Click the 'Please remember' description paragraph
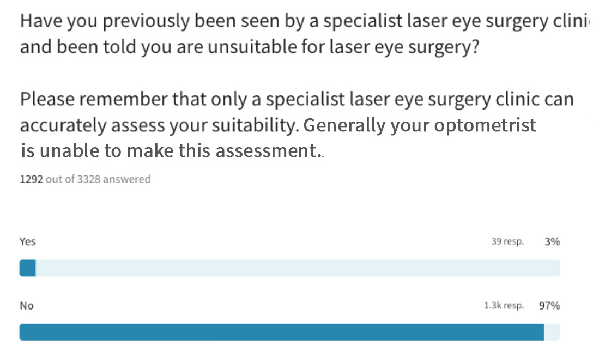Screen dimensions: 605x364 297,125
